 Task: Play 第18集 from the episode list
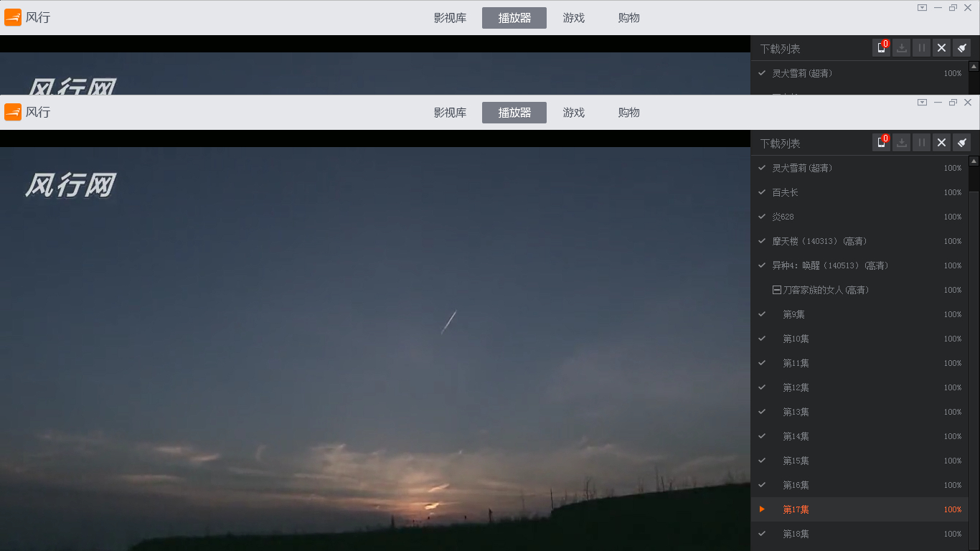click(x=859, y=534)
